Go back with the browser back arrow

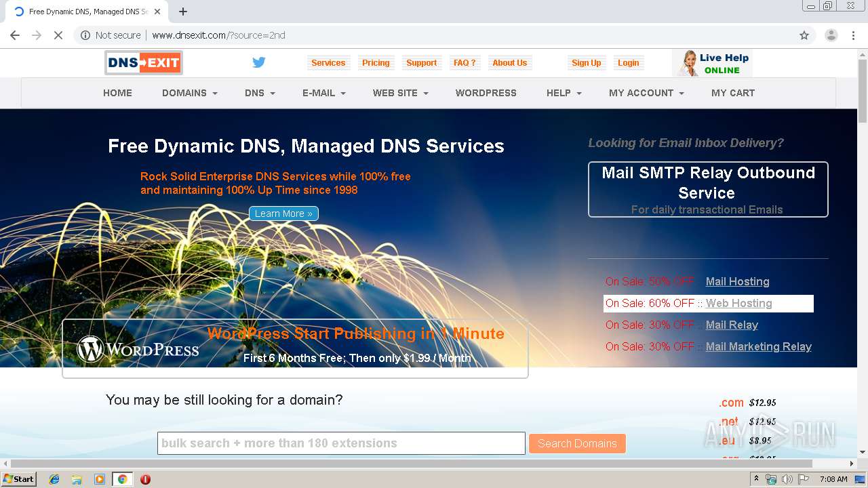pos(15,35)
